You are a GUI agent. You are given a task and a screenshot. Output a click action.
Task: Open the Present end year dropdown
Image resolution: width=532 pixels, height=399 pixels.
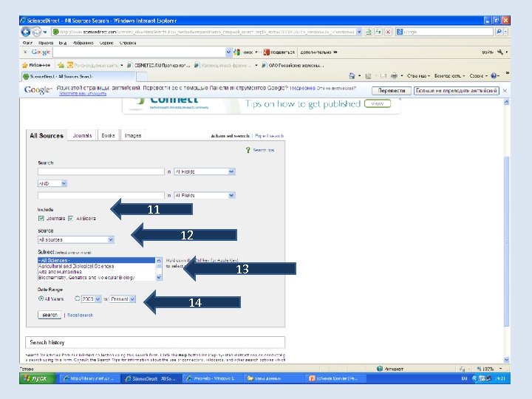coord(123,299)
